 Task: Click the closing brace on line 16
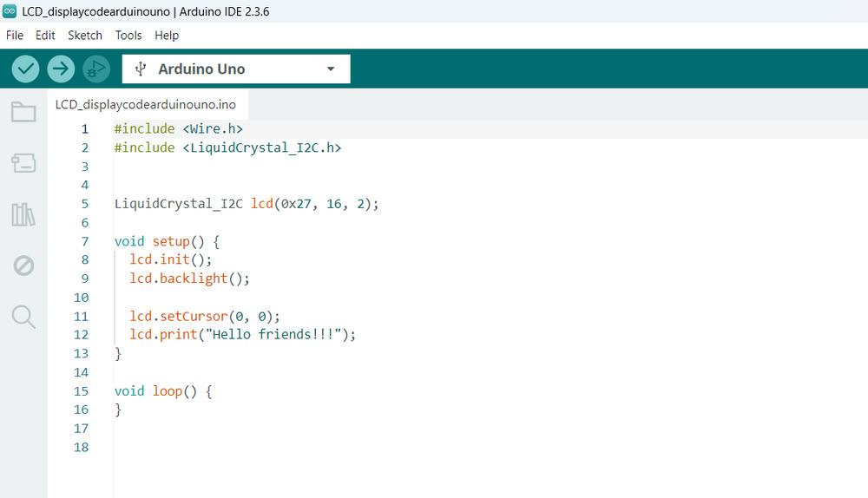[118, 410]
